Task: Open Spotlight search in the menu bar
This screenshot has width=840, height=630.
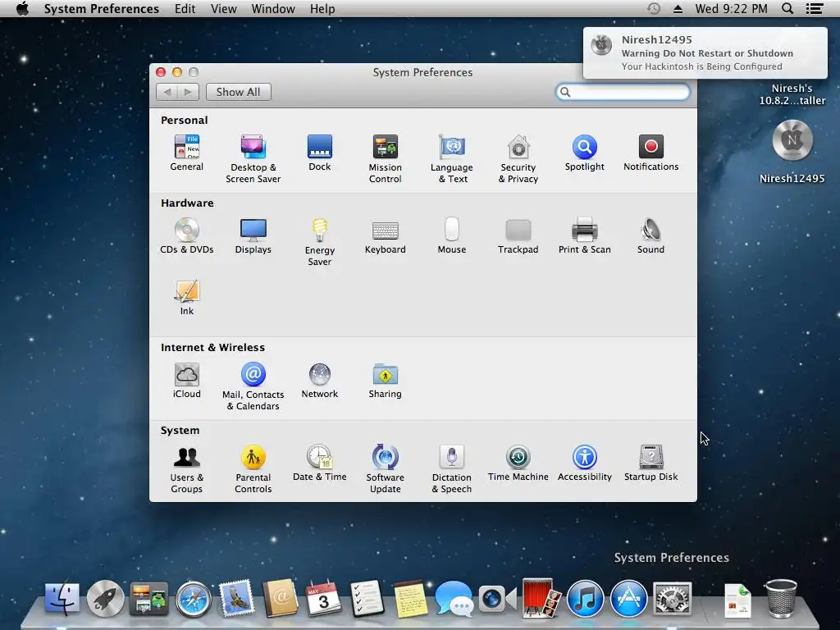Action: coord(787,8)
